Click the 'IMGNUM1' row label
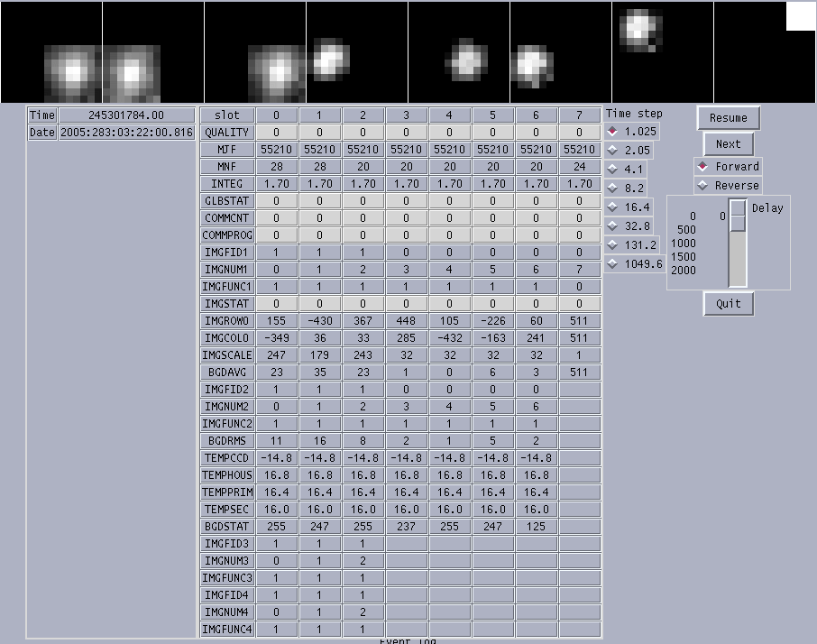817x644 pixels. tap(227, 270)
